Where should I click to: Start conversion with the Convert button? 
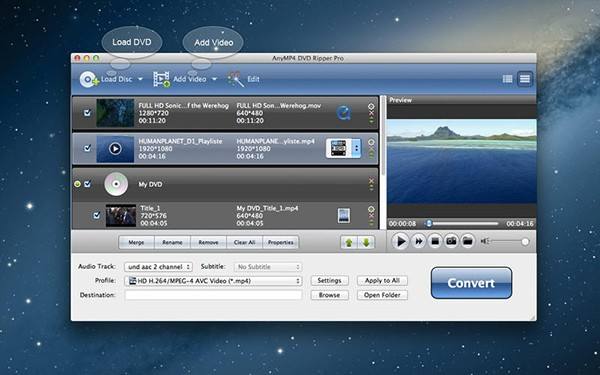tap(471, 283)
